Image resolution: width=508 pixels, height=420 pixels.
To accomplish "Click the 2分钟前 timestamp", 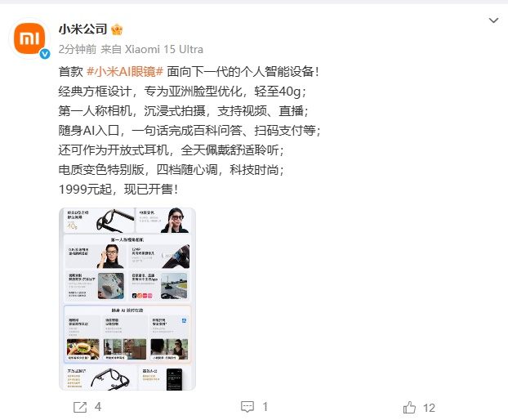I will click(78, 49).
